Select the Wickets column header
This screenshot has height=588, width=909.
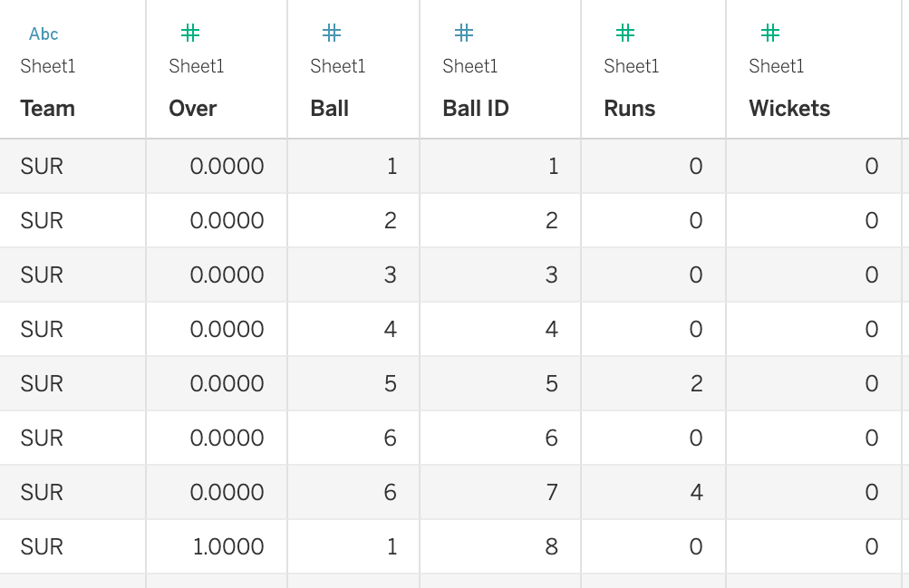pos(789,109)
